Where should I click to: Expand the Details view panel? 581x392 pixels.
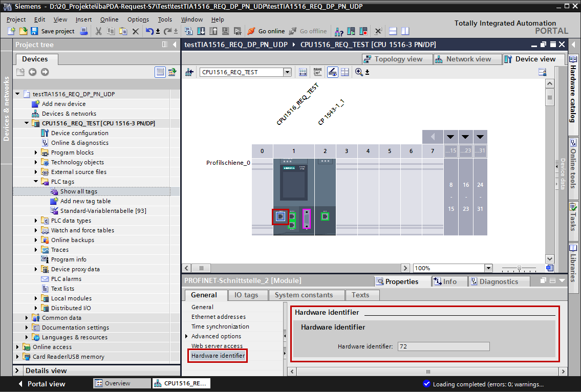coord(18,371)
